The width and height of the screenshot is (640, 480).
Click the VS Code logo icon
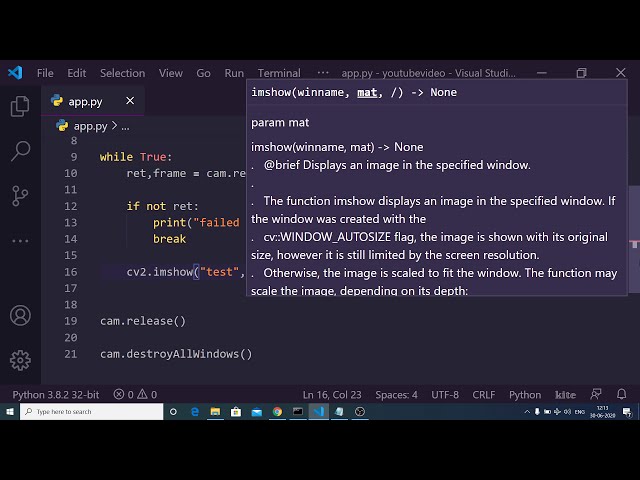pos(15,73)
